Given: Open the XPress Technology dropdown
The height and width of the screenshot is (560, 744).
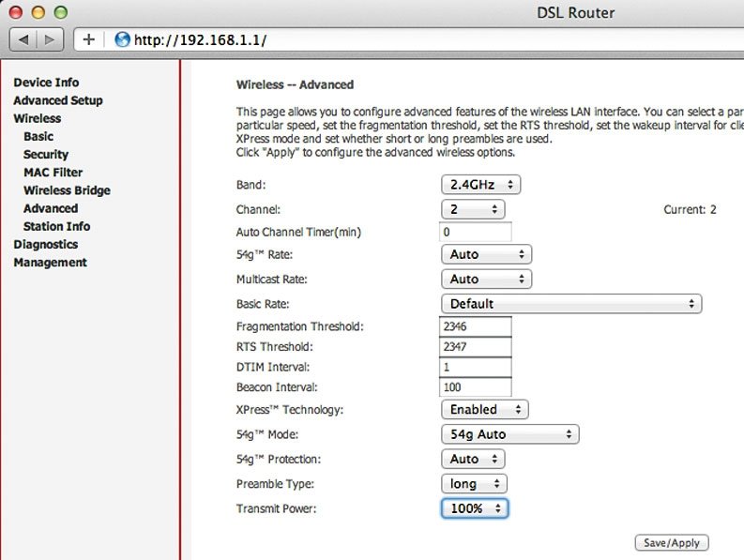Looking at the screenshot, I should tap(485, 410).
